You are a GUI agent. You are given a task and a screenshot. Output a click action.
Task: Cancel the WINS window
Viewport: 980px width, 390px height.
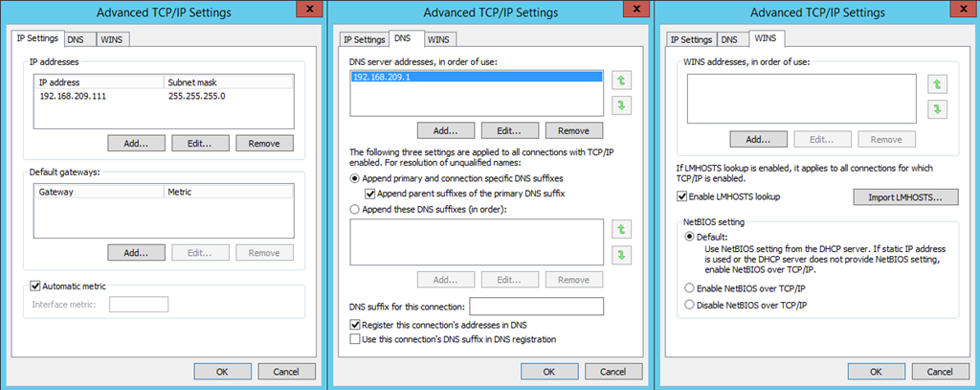pyautogui.click(x=941, y=371)
